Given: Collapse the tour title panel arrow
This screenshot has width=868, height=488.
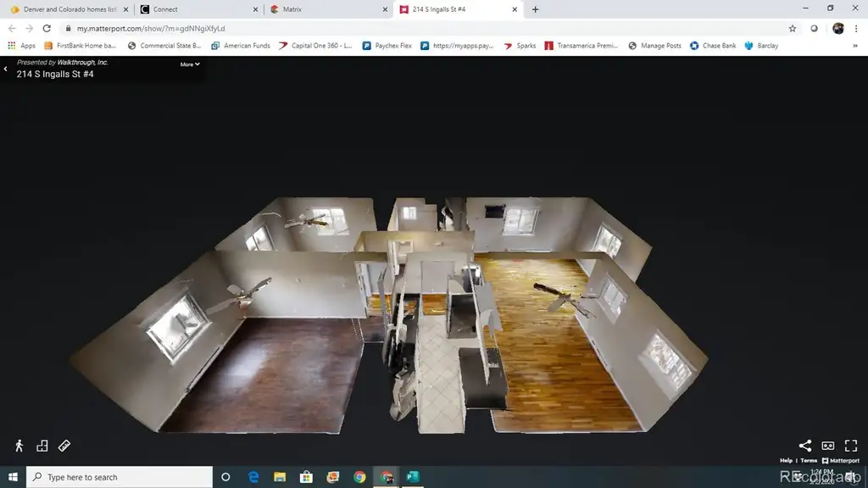Looking at the screenshot, I should click(6, 69).
